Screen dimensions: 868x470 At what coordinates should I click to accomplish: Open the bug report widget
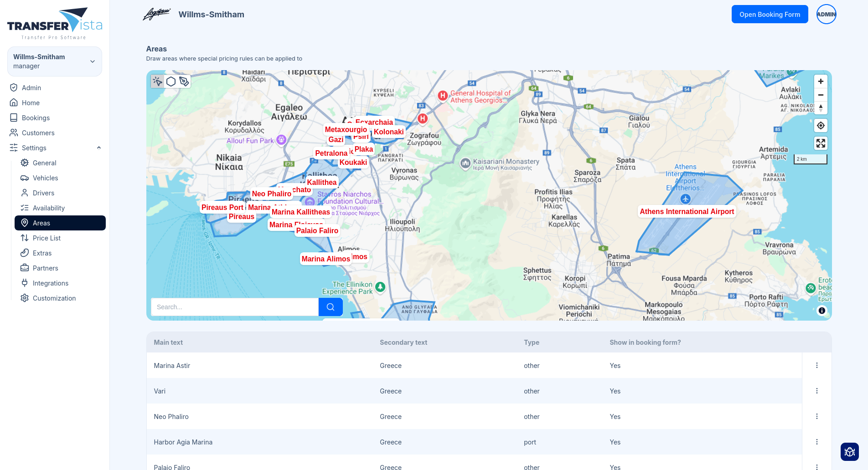(x=850, y=452)
